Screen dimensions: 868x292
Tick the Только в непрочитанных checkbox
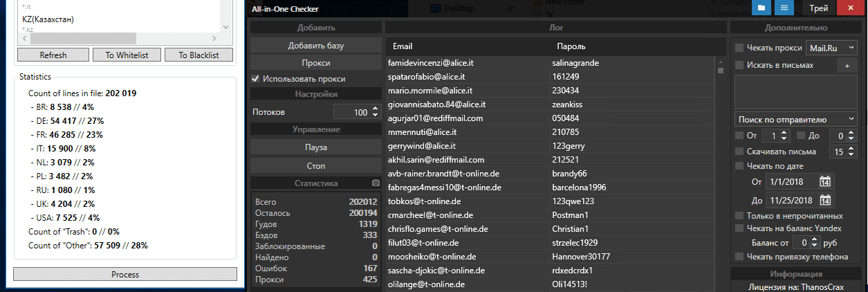pos(739,216)
